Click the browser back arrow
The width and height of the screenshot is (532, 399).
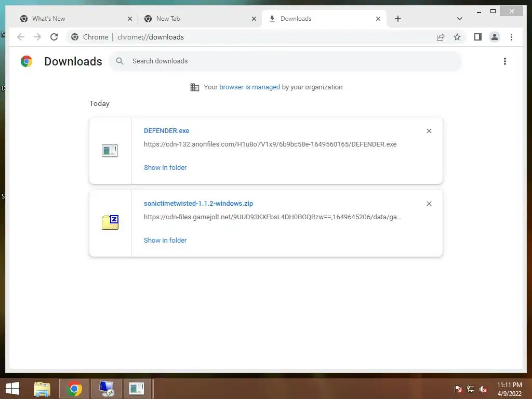click(x=21, y=37)
